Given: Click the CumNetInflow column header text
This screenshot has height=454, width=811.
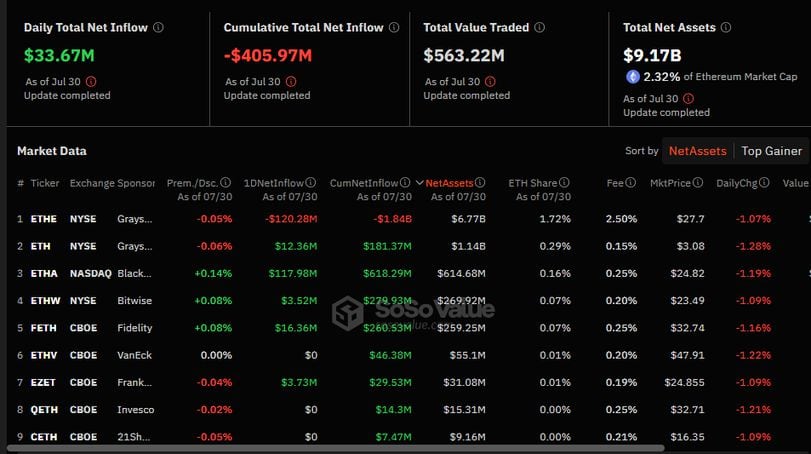Looking at the screenshot, I should click(364, 183).
